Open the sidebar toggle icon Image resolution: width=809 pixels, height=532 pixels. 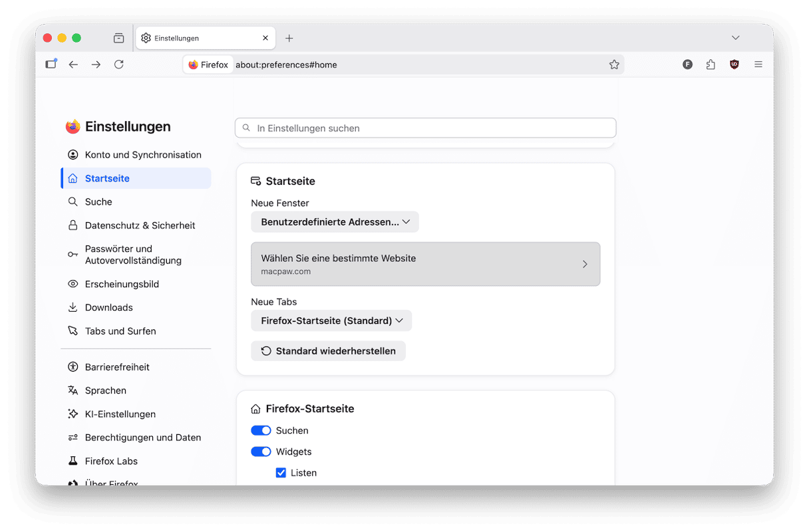[51, 65]
